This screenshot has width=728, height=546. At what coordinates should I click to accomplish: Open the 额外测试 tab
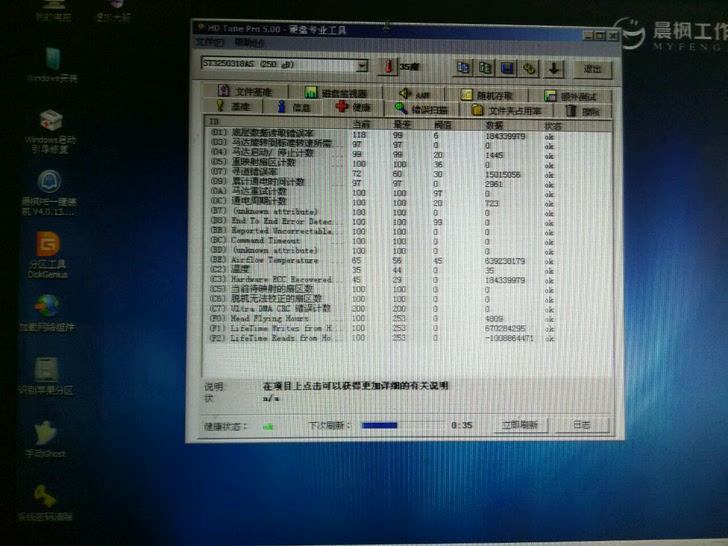tap(570, 96)
